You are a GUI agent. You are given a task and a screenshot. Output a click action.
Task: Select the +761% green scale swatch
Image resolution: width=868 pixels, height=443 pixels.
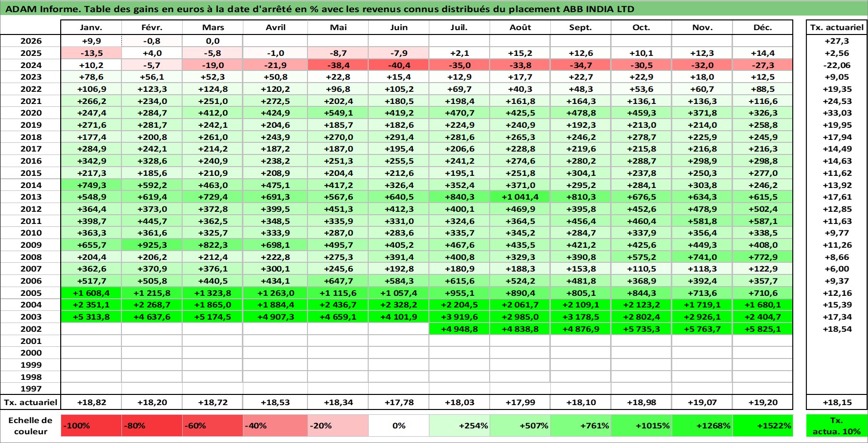(581, 426)
